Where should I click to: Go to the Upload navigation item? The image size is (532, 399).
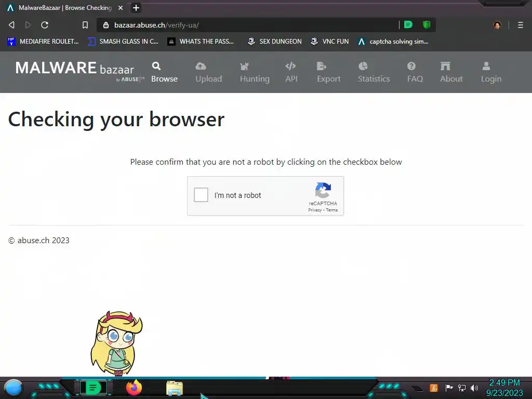point(209,72)
